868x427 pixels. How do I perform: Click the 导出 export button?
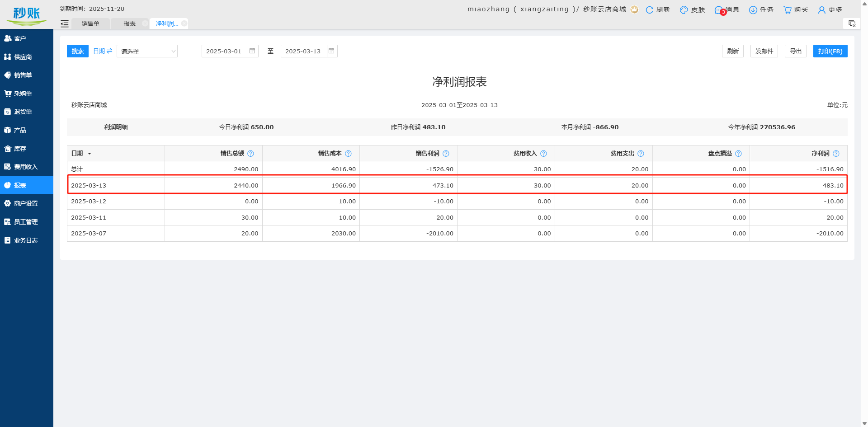(x=795, y=51)
